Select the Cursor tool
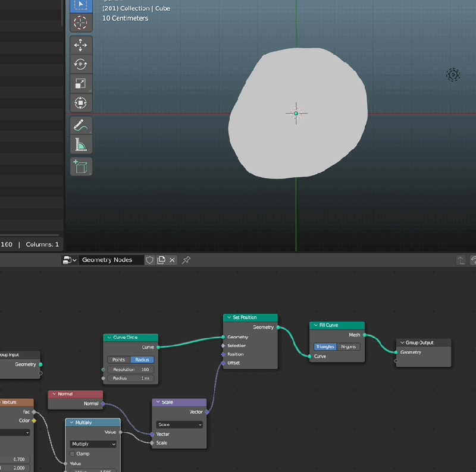Screen dimensions: 476x472 (81, 24)
